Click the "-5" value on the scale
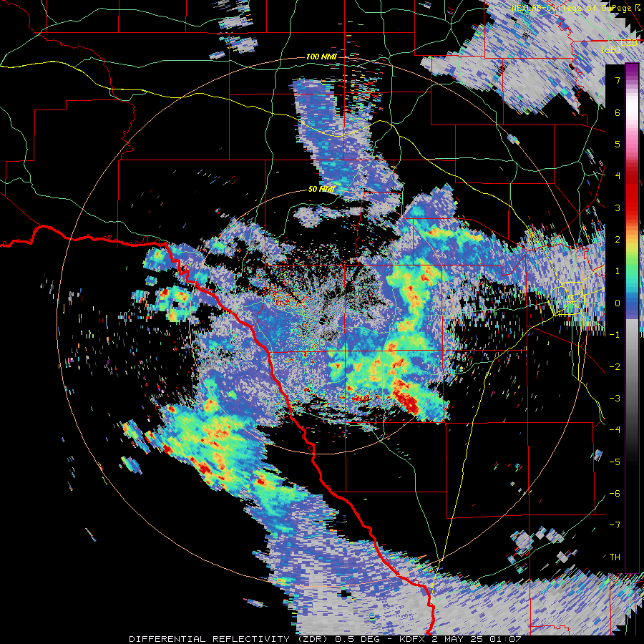Image resolution: width=644 pixels, height=644 pixels. click(615, 462)
